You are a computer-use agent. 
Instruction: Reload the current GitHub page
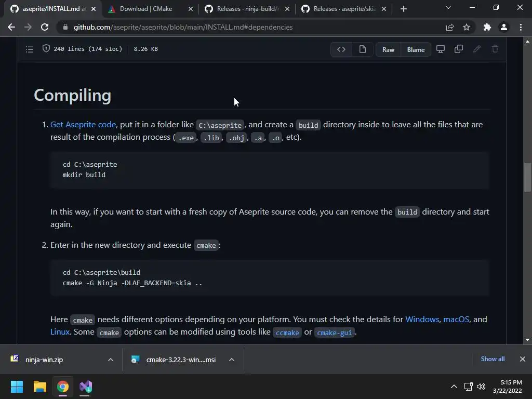point(45,27)
